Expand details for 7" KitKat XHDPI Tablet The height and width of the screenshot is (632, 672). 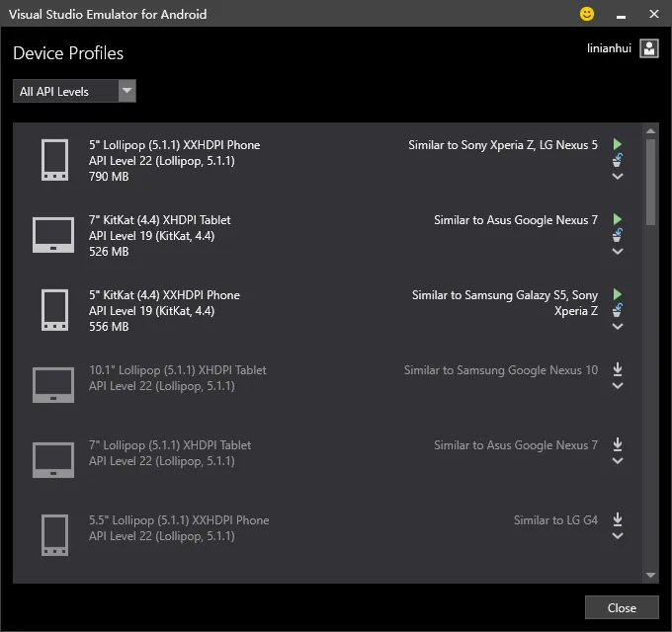click(618, 252)
